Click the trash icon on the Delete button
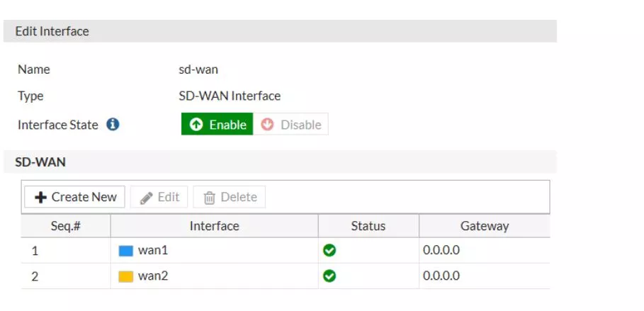644x311 pixels. (x=209, y=198)
